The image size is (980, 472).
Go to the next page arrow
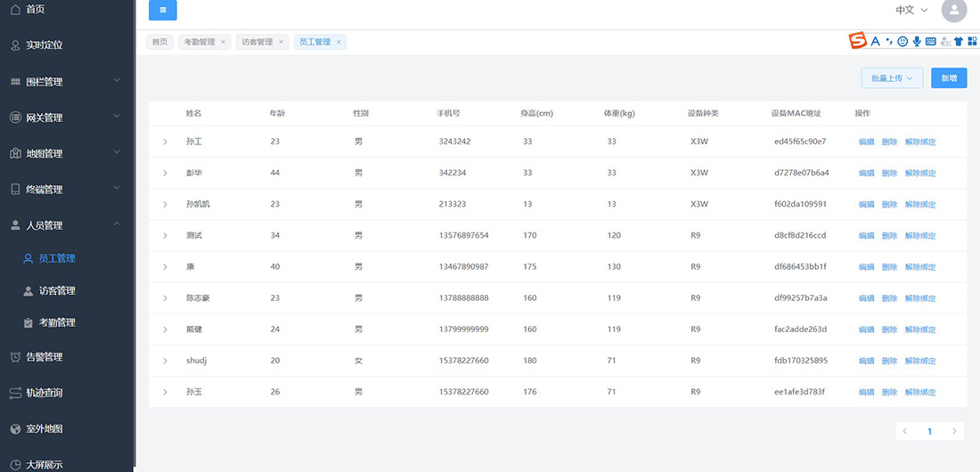pyautogui.click(x=954, y=431)
